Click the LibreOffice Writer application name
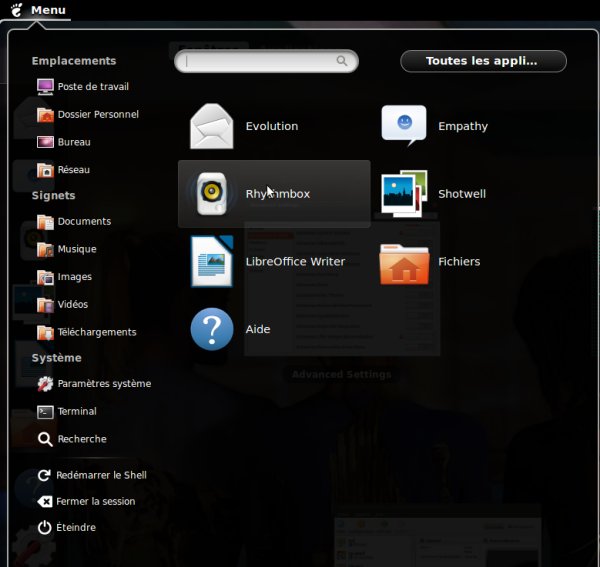 point(295,262)
